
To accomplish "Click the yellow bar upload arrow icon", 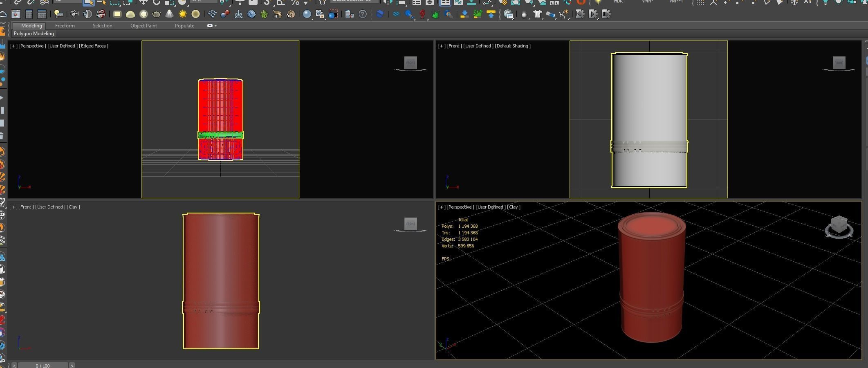I will click(491, 14).
